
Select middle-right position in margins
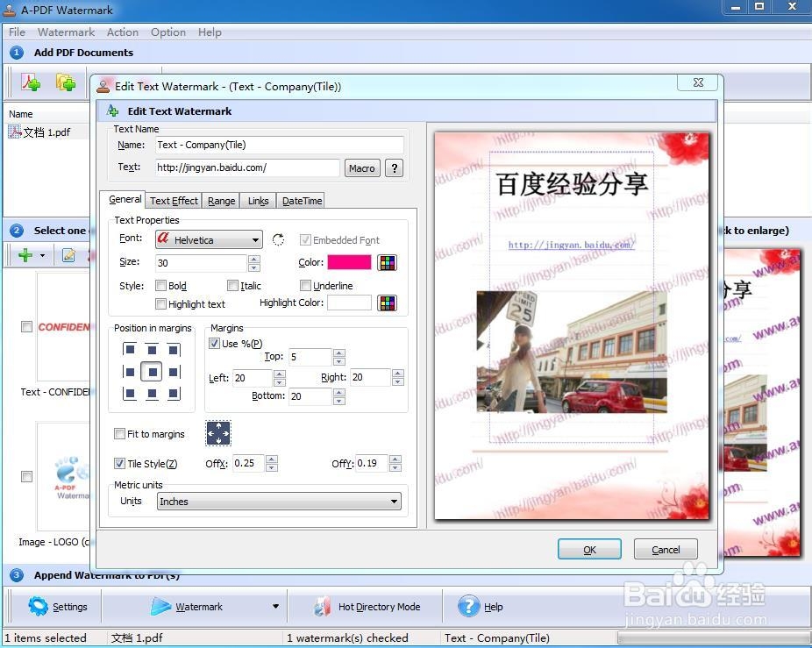174,372
